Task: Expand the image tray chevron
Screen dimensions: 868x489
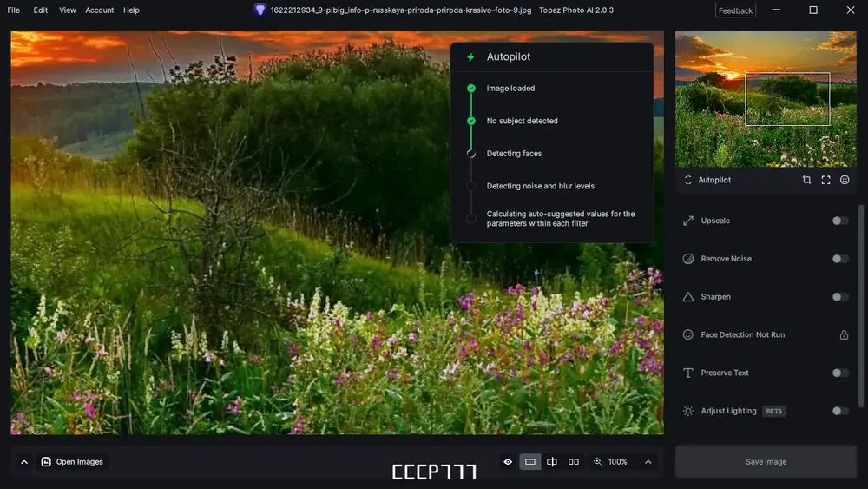Action: 24,462
